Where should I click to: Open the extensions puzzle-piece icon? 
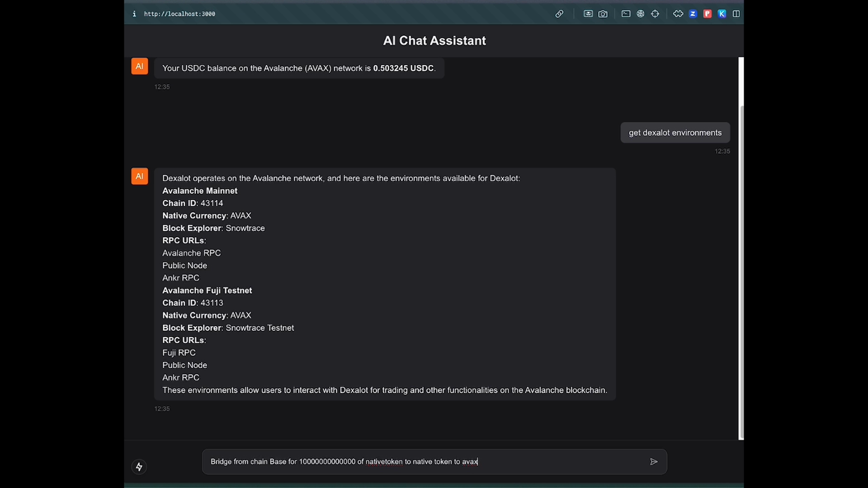pos(678,14)
